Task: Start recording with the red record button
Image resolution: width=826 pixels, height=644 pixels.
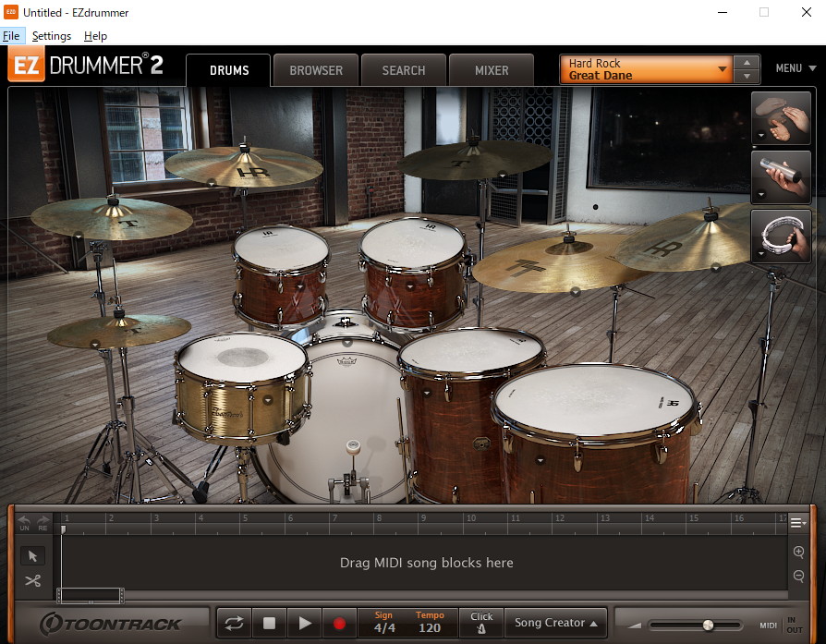Action: 339,624
